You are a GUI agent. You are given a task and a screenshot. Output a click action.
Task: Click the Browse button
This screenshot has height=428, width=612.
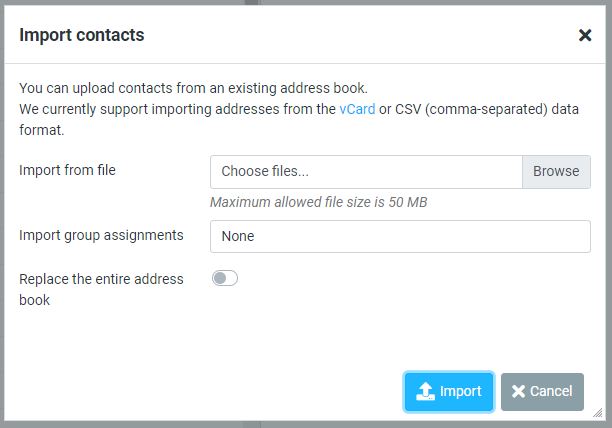click(556, 172)
